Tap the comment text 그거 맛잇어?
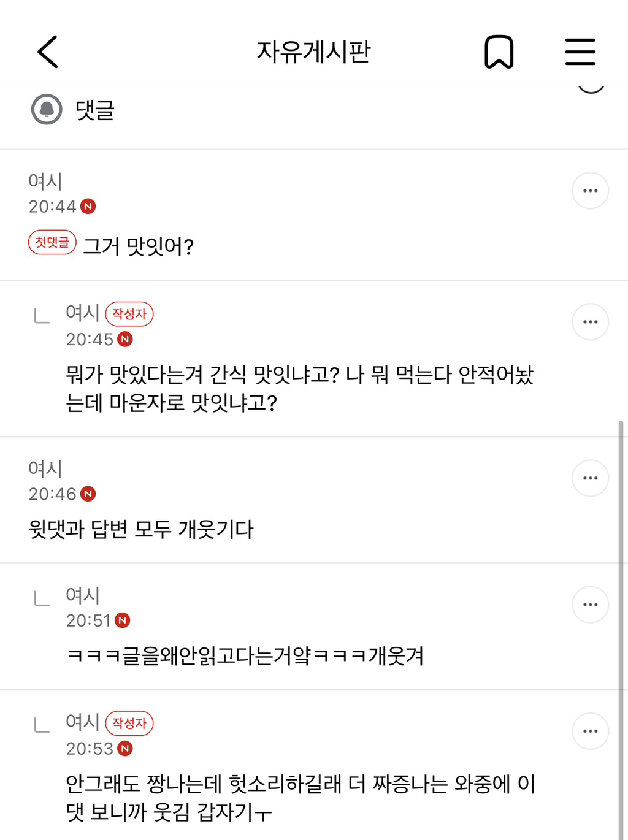 click(139, 246)
